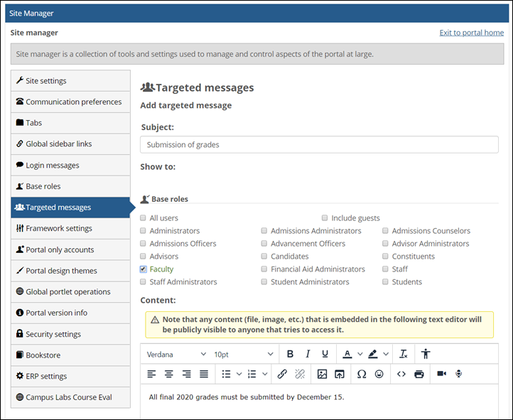The image size is (513, 420).
Task: Open Campus Labs Course Eval
Action: coord(70,397)
